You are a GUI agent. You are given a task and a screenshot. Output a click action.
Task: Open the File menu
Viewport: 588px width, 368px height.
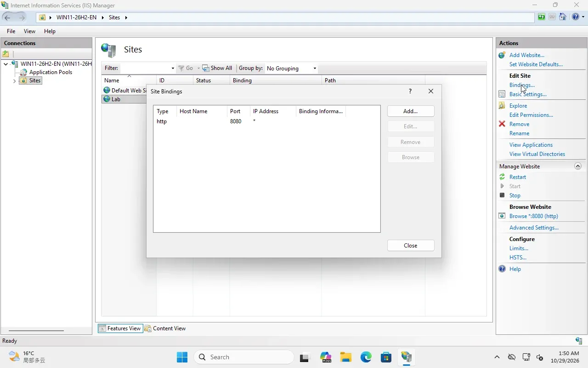coord(11,31)
